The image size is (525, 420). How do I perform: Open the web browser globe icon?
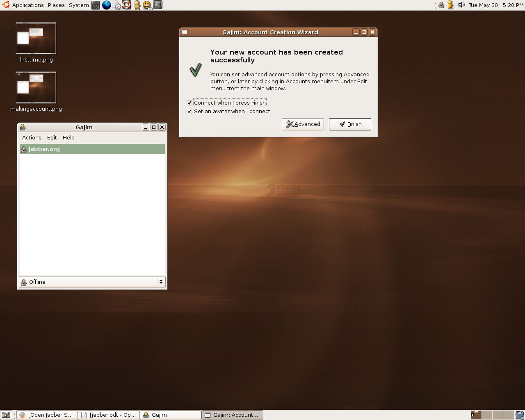pyautogui.click(x=106, y=5)
